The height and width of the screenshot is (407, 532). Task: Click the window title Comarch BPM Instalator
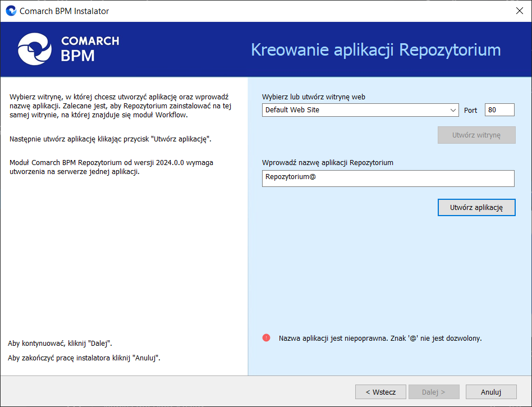[64, 11]
